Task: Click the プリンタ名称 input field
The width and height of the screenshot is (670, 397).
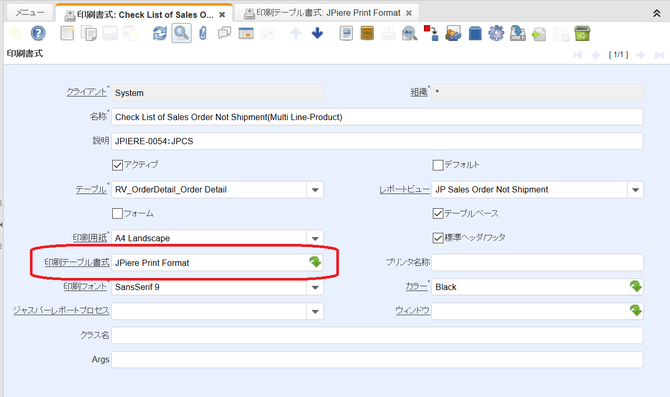Action: tap(537, 262)
